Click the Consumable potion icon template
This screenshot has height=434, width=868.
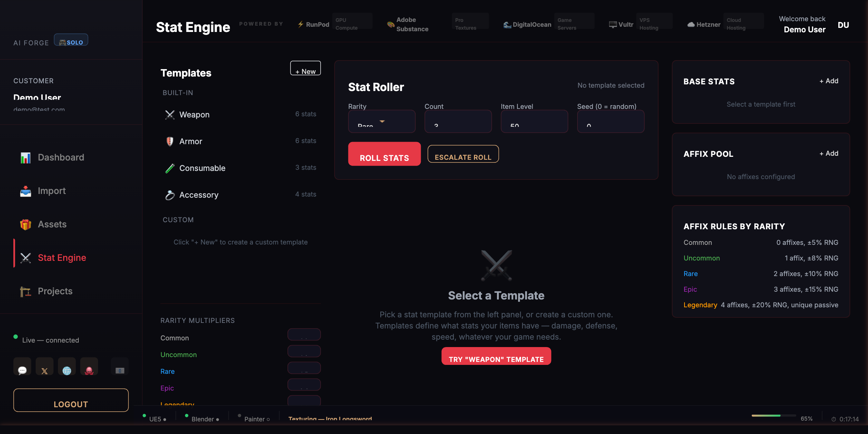170,168
